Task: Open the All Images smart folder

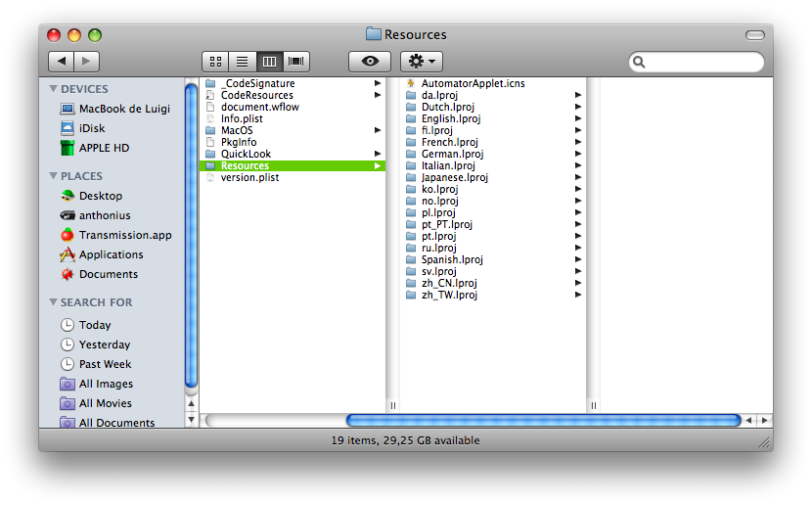Action: (x=96, y=384)
